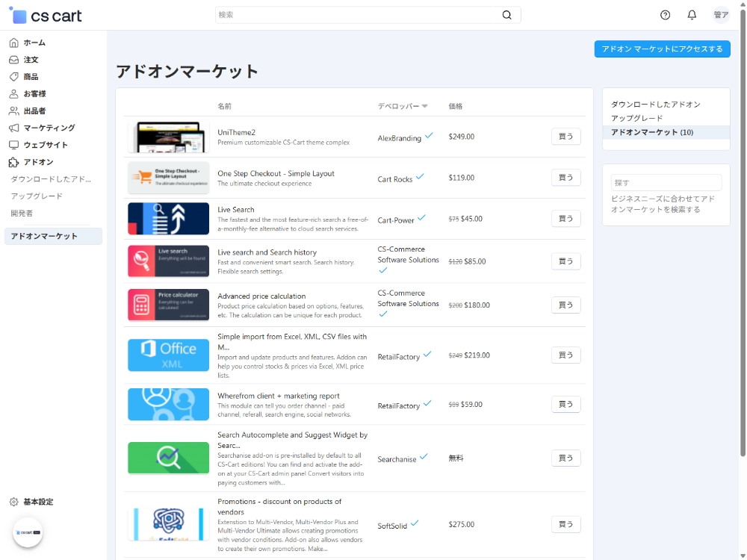The image size is (747, 560).
Task: Click the Products tag icon in sidebar
Action: (x=13, y=77)
